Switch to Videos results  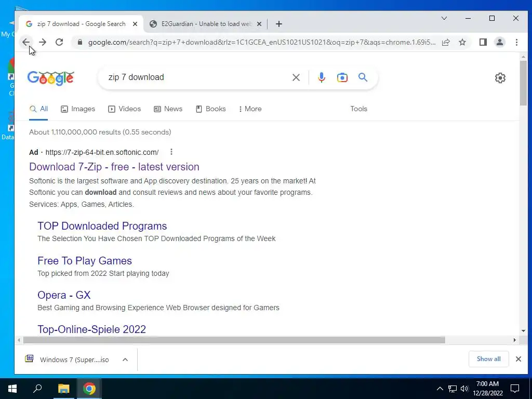pyautogui.click(x=125, y=109)
